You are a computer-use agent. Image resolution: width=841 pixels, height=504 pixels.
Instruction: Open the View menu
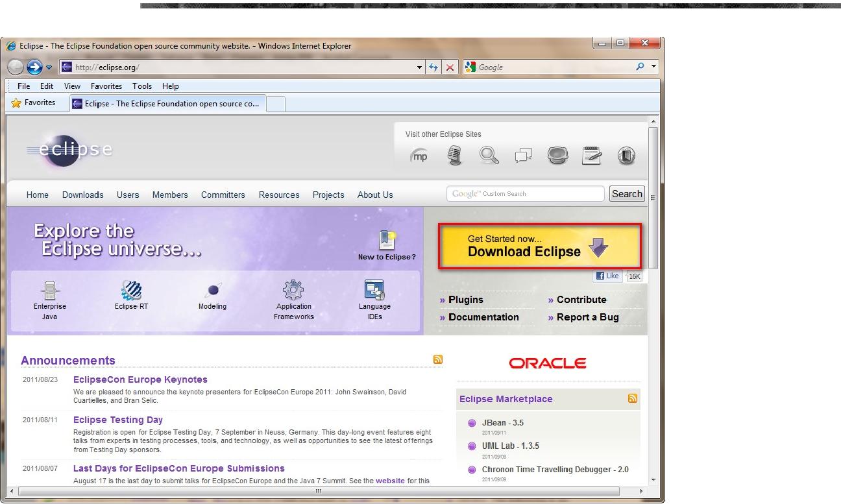72,86
